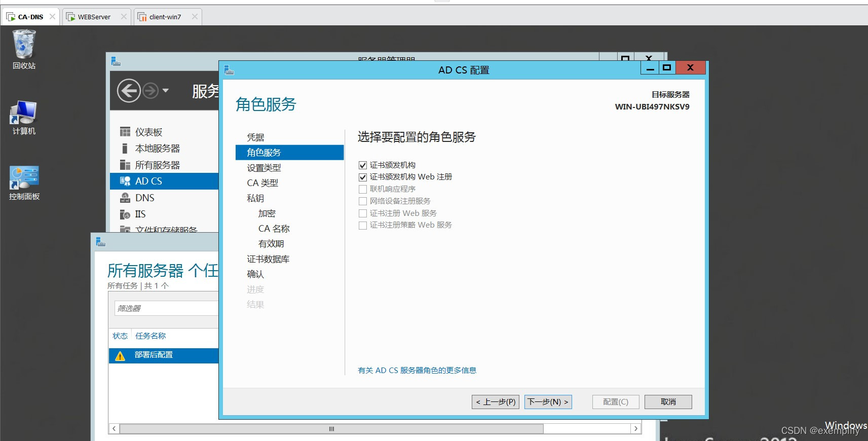
Task: Click the 仪表板 dashboard icon in sidebar
Action: pos(125,132)
